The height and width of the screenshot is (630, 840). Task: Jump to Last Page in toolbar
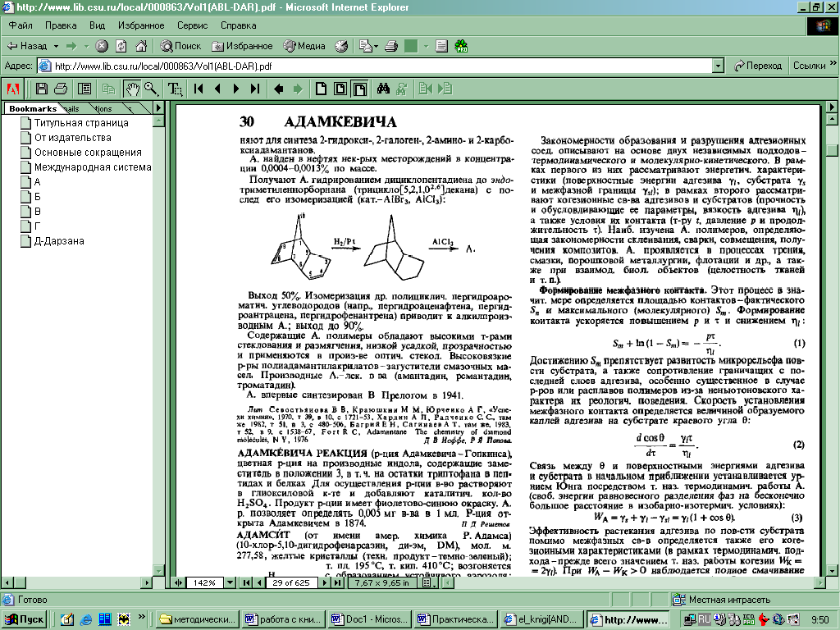coord(255,89)
